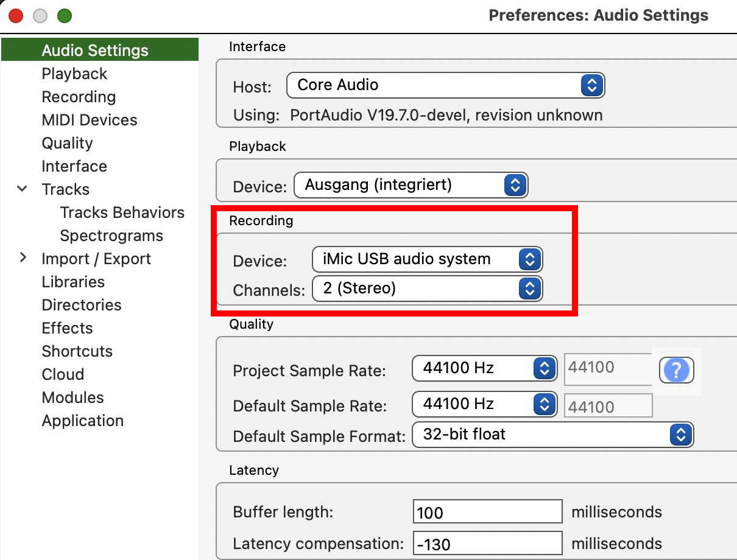Viewport: 737px width, 560px height.
Task: Close the Preferences window with red button
Action: pos(16,15)
